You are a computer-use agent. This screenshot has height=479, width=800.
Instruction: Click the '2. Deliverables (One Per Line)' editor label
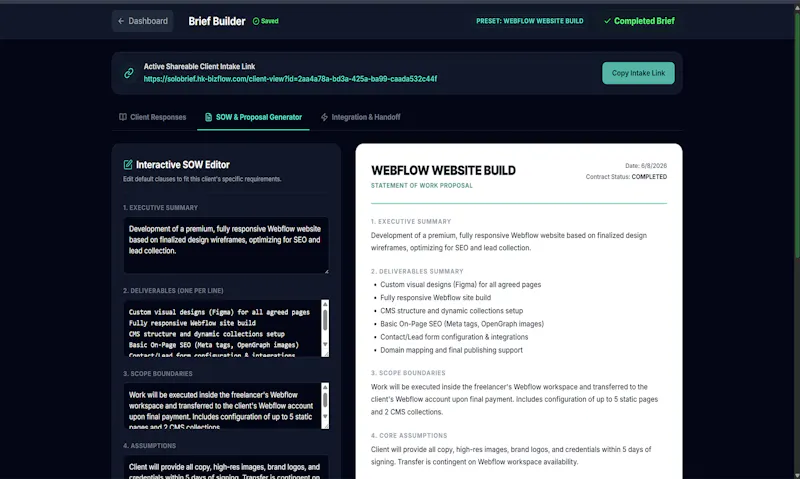coord(173,291)
